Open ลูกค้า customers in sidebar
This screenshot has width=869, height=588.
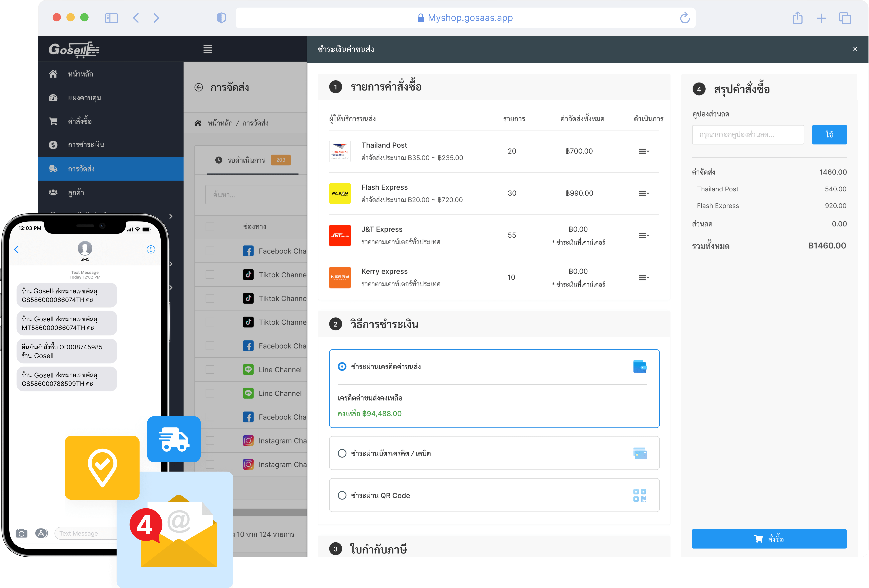click(x=111, y=192)
